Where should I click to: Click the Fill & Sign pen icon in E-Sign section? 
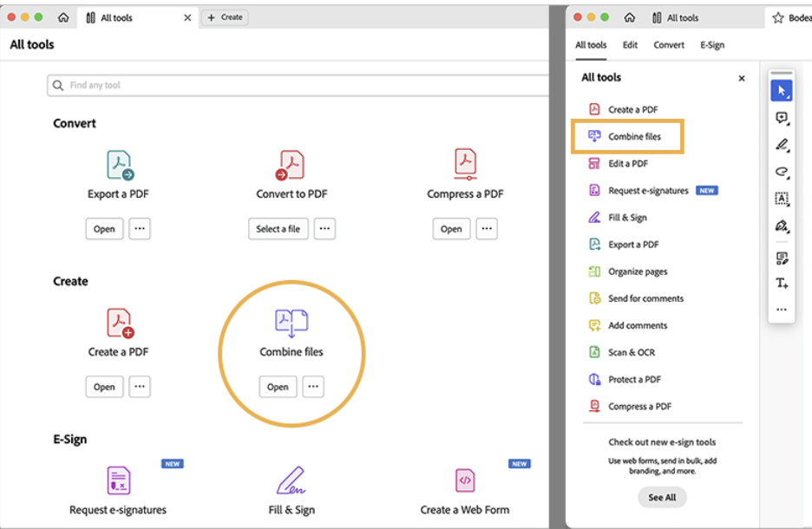pos(291,480)
